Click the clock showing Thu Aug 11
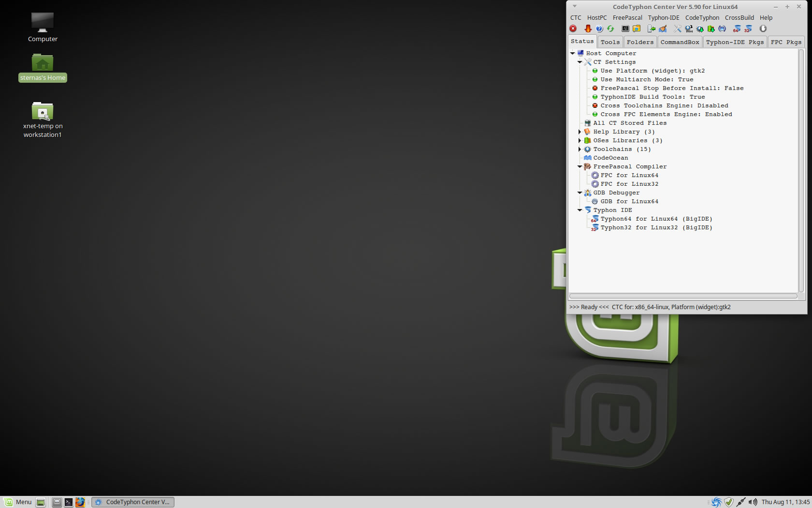Image resolution: width=812 pixels, height=508 pixels. coord(785,502)
